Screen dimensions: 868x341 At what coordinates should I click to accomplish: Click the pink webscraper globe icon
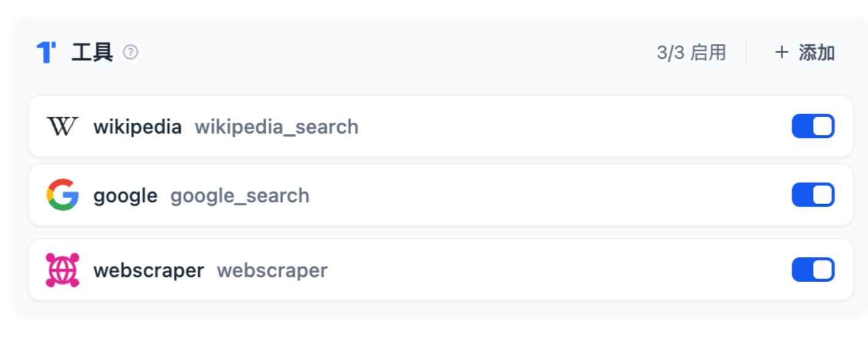[x=62, y=270]
